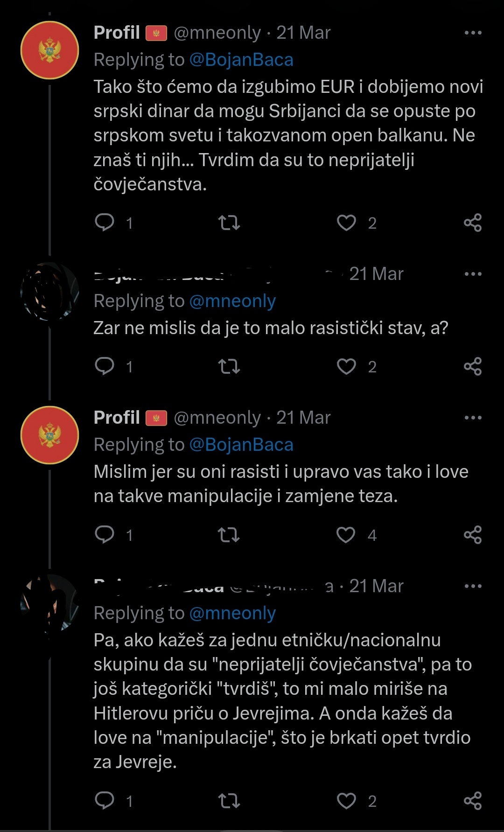Share the last tweet about Hitlerovu priču
The image size is (504, 832).
(x=473, y=801)
